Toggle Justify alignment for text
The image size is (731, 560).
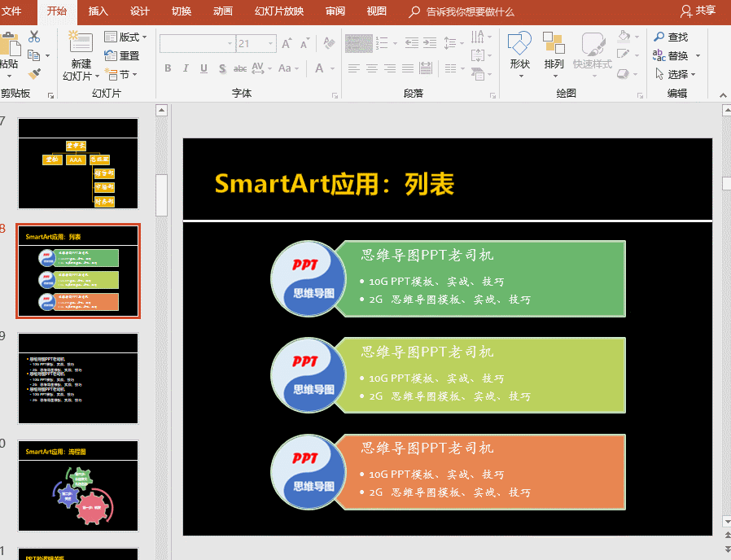pyautogui.click(x=408, y=68)
